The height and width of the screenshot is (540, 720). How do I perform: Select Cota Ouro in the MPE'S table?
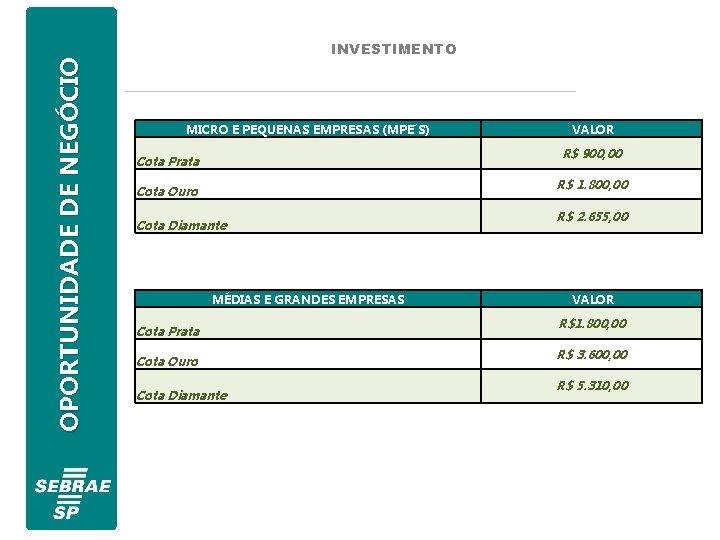[167, 191]
